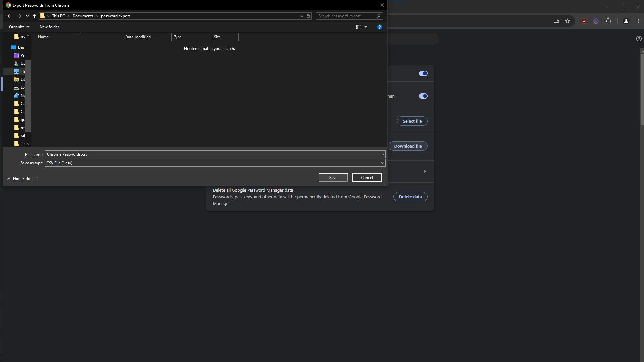Image resolution: width=644 pixels, height=362 pixels.
Task: Open recent locations dropdown arrow
Action: (27, 16)
